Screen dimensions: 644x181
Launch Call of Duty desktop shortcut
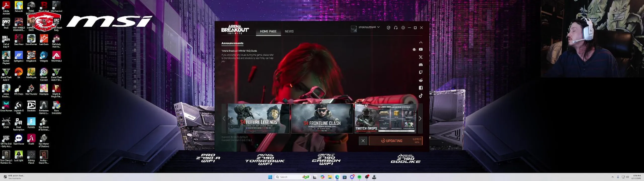point(6,41)
